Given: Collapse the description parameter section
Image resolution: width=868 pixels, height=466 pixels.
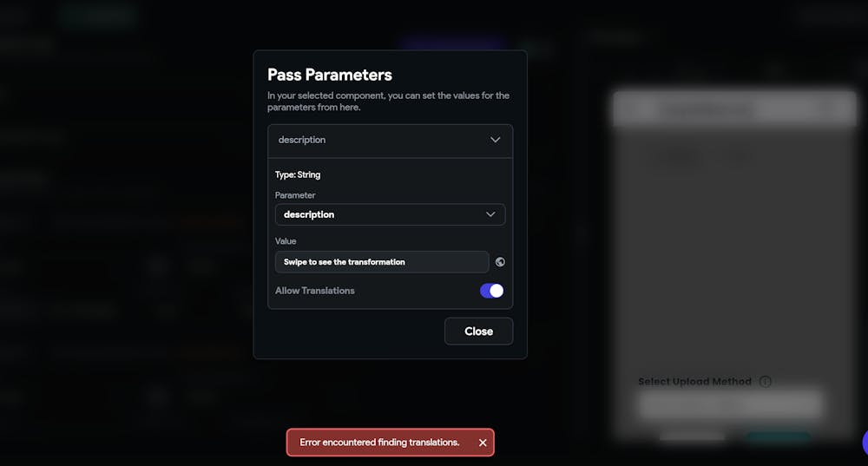Looking at the screenshot, I should pos(391,141).
